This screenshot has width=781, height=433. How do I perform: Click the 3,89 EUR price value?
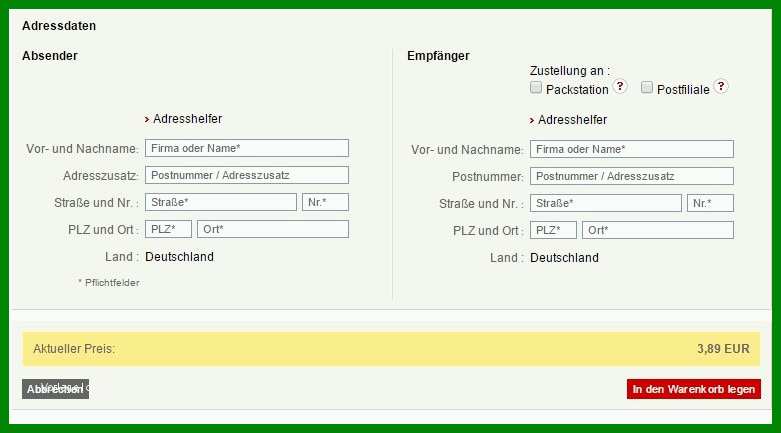[x=723, y=349]
